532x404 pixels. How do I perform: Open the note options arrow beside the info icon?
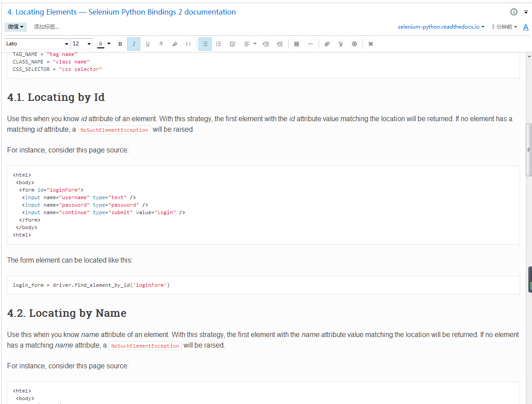526,12
